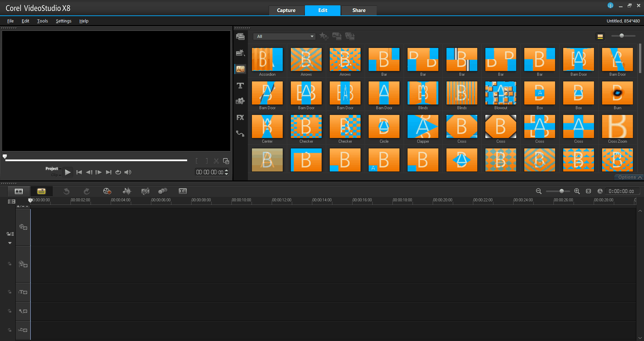Fit project in timeline window

pyautogui.click(x=588, y=191)
